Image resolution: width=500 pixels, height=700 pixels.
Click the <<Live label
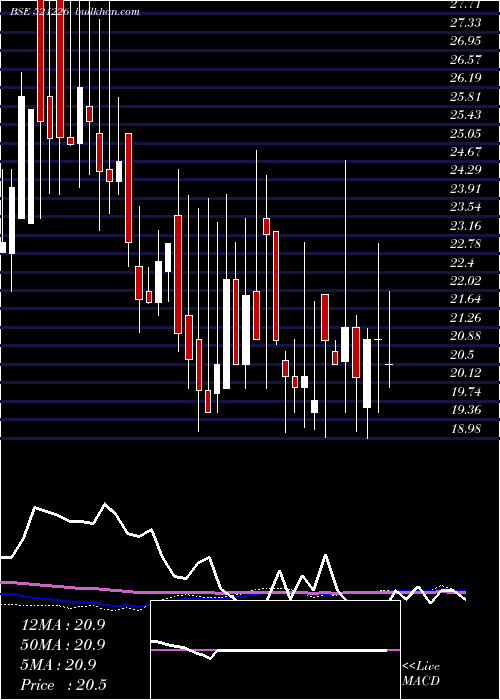(421, 667)
